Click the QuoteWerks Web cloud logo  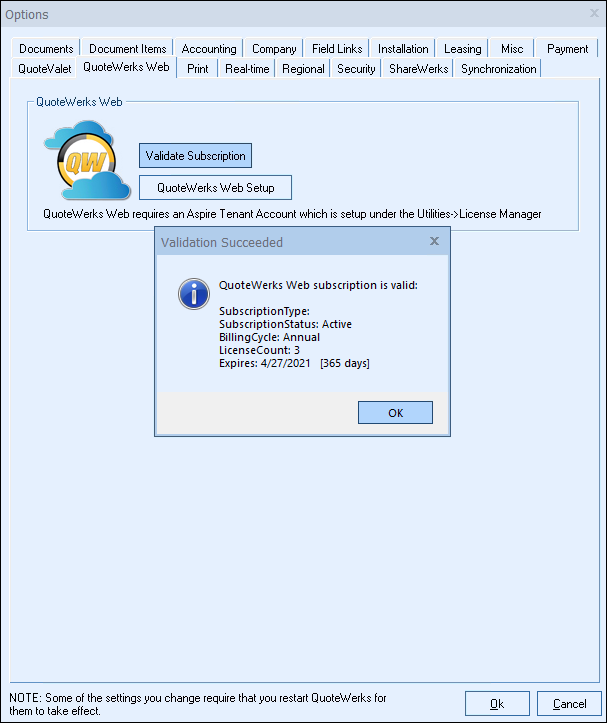[87, 162]
